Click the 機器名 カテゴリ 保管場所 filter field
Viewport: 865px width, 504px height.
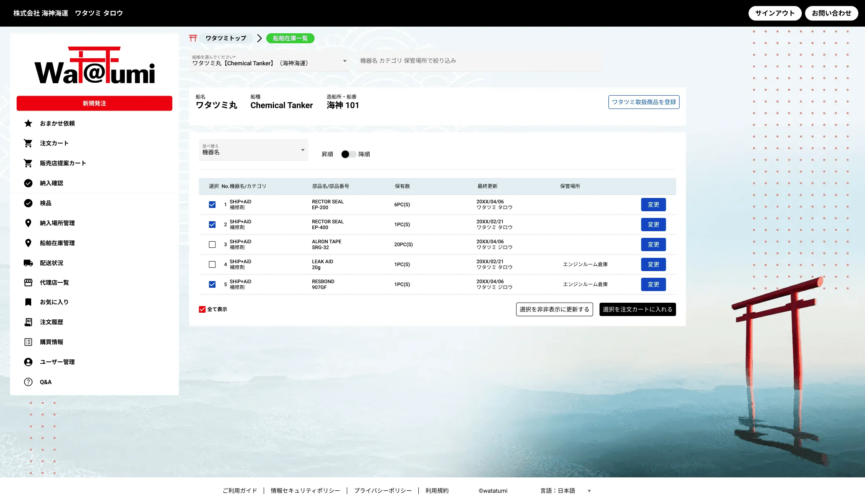click(x=478, y=61)
